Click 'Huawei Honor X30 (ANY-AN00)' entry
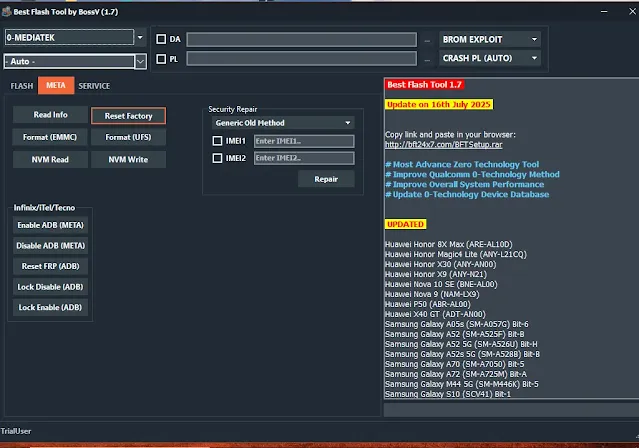 [x=441, y=265]
